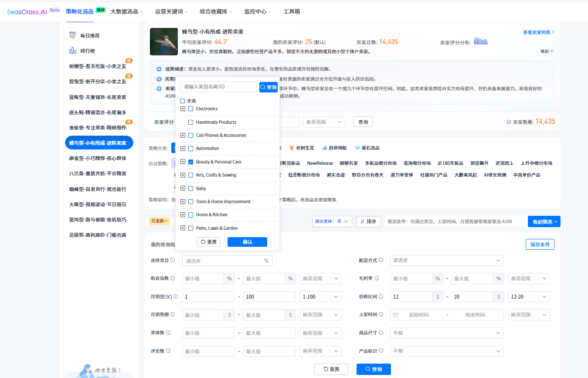Click the category name/ID search input
This screenshot has height=378, width=588.
(218, 87)
